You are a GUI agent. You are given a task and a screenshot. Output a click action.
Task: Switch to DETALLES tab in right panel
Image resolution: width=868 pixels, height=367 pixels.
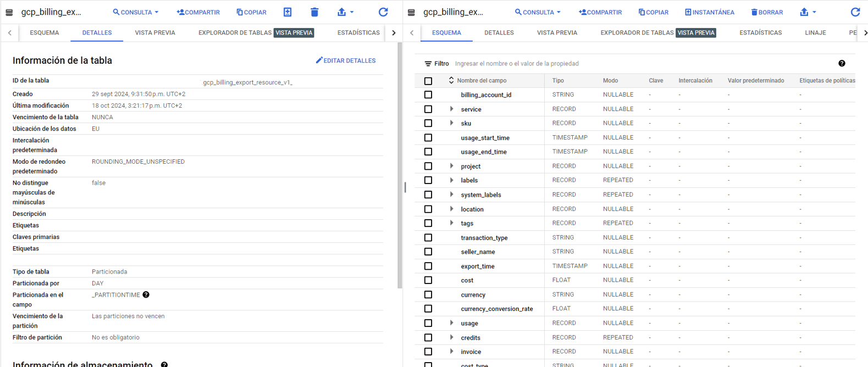tap(499, 33)
